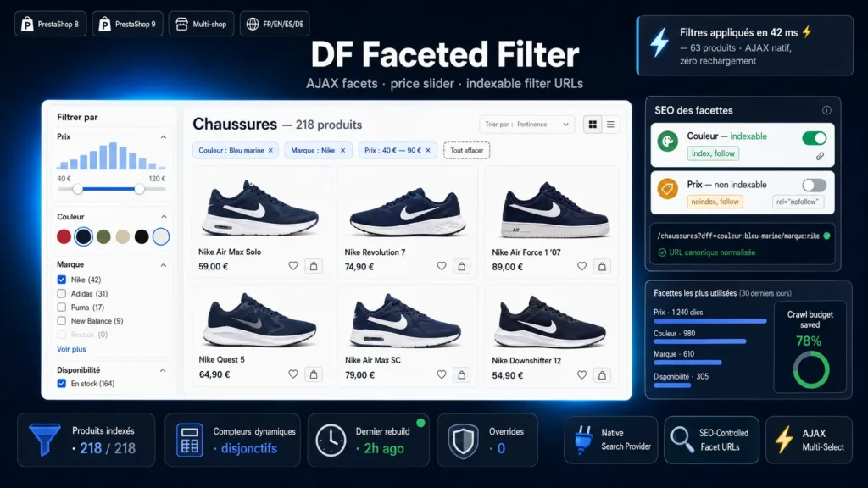Add Nike Air Max Solo to wishlist
Screen dimensions: 868x488
pyautogui.click(x=292, y=266)
